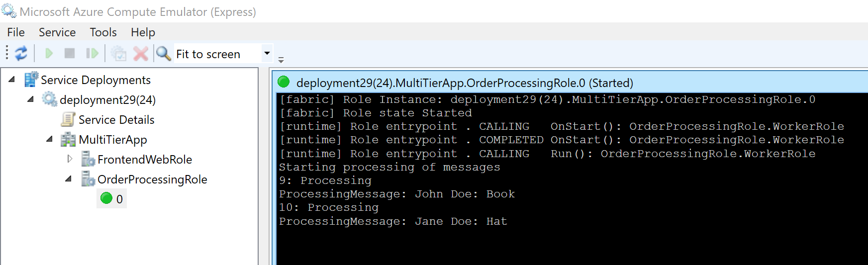The image size is (868, 265).
Task: Collapse the MultiTierApp tree node
Action: click(x=49, y=139)
